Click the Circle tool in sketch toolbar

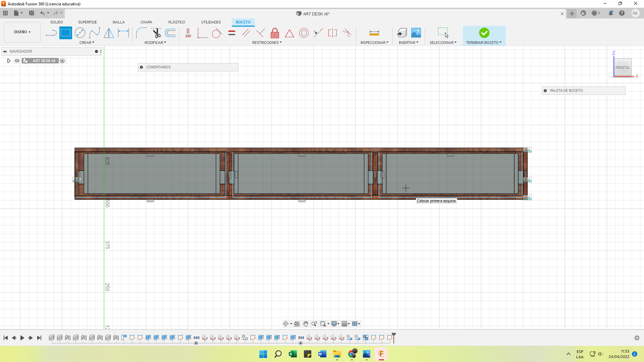pos(80,33)
